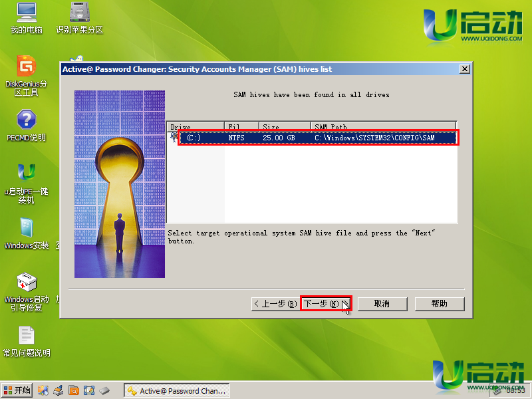This screenshot has width=532, height=399.
Task: Click the 08:53 taskbar clock
Action: [515, 391]
